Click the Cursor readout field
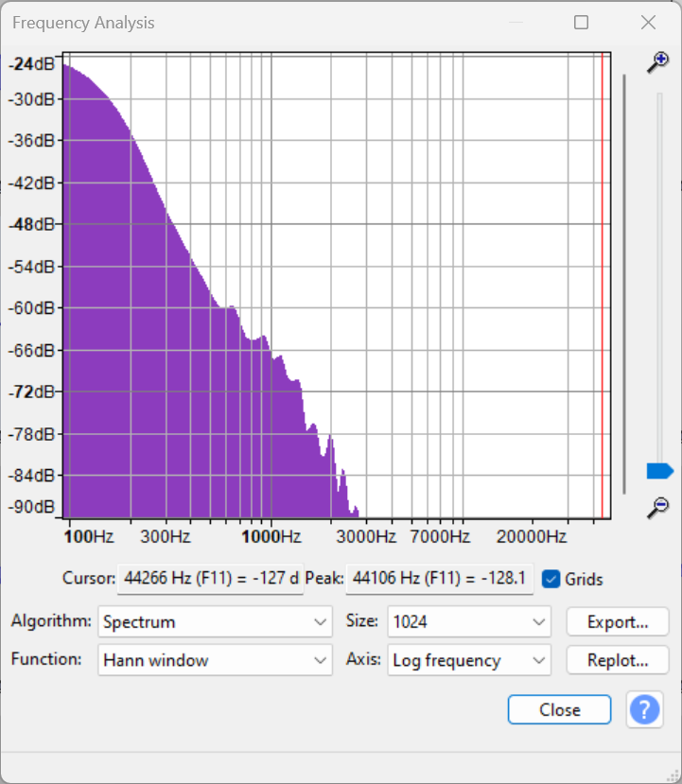 click(210, 579)
